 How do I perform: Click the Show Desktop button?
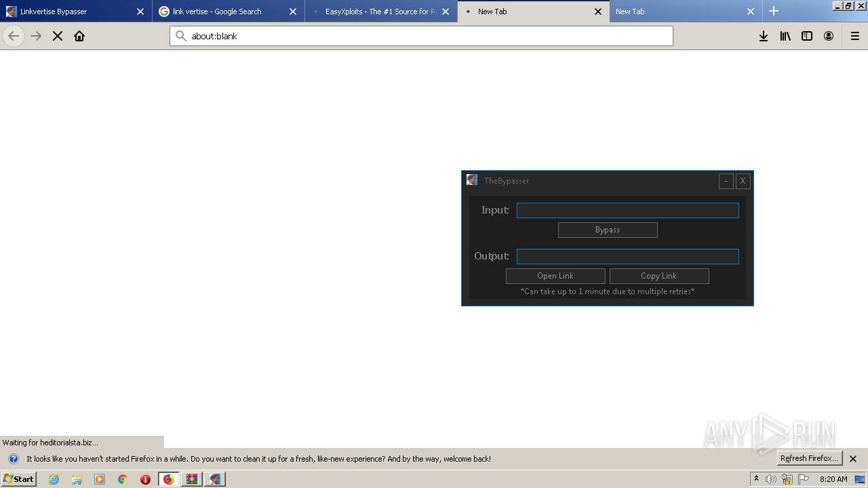pos(860,479)
